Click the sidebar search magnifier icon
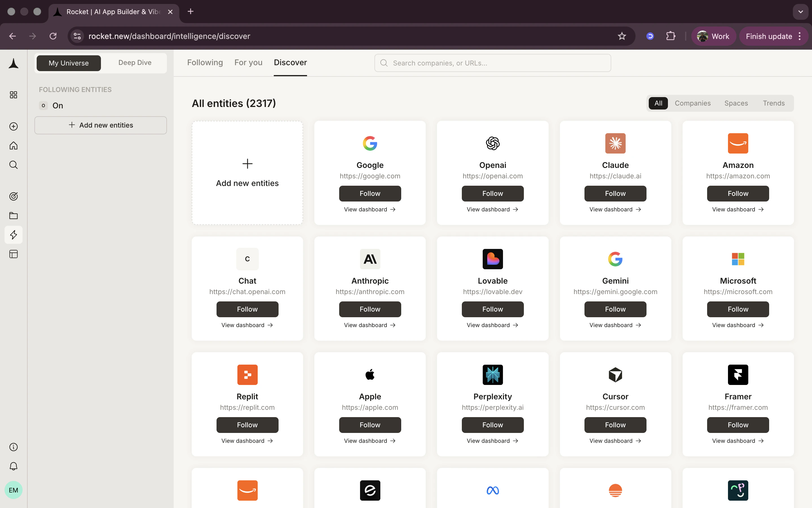 (14, 165)
